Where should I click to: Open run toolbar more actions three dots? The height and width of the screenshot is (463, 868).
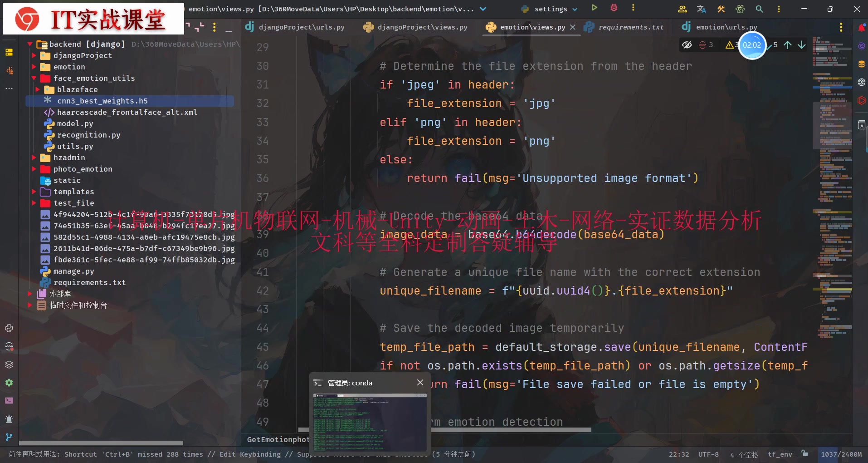pos(633,8)
